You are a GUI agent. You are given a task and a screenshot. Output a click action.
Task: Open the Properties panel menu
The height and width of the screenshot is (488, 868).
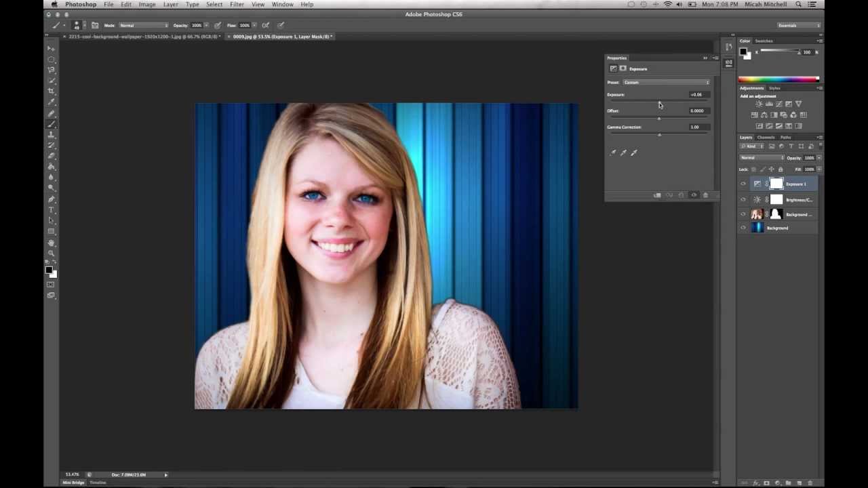pos(715,58)
